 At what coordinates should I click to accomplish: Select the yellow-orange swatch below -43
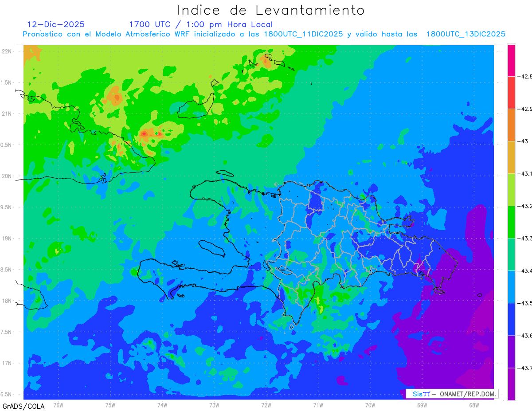click(511, 157)
